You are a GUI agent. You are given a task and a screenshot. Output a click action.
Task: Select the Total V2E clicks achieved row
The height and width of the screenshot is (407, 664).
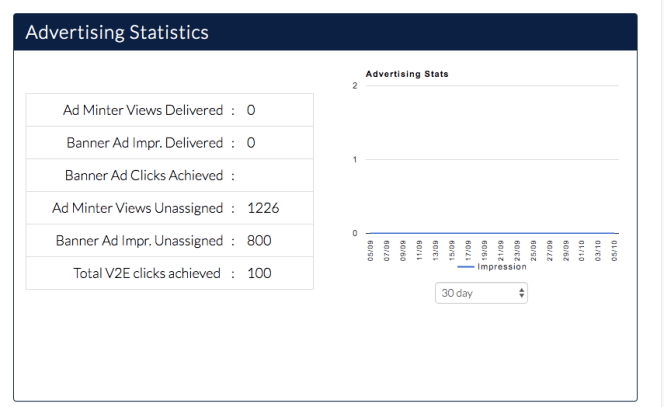169,273
